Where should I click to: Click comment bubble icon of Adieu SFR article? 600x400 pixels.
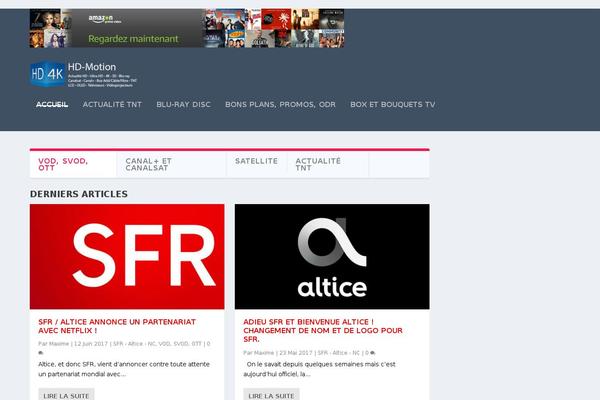click(373, 353)
